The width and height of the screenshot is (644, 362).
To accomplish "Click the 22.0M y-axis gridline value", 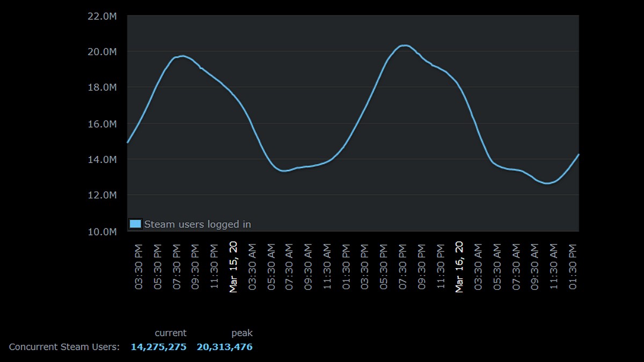I will (x=102, y=16).
